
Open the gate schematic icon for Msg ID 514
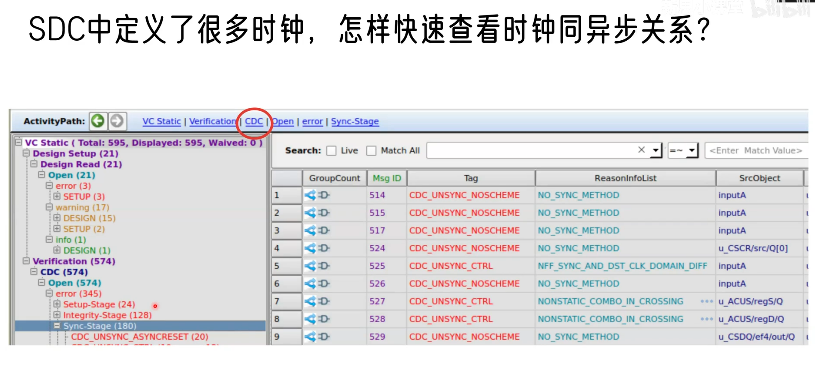coord(324,195)
